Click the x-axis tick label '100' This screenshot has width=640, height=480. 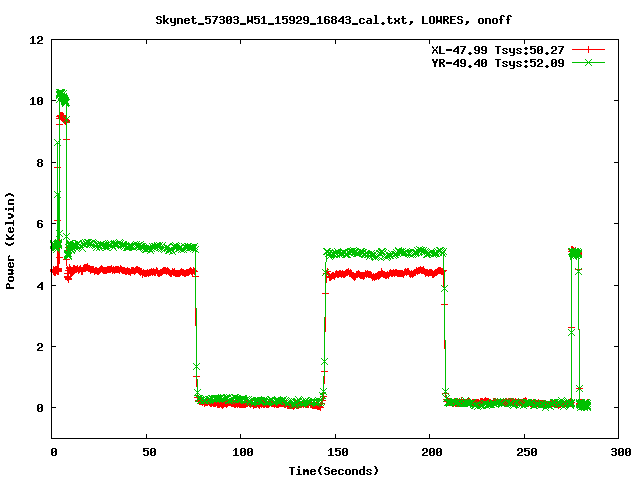(x=242, y=452)
